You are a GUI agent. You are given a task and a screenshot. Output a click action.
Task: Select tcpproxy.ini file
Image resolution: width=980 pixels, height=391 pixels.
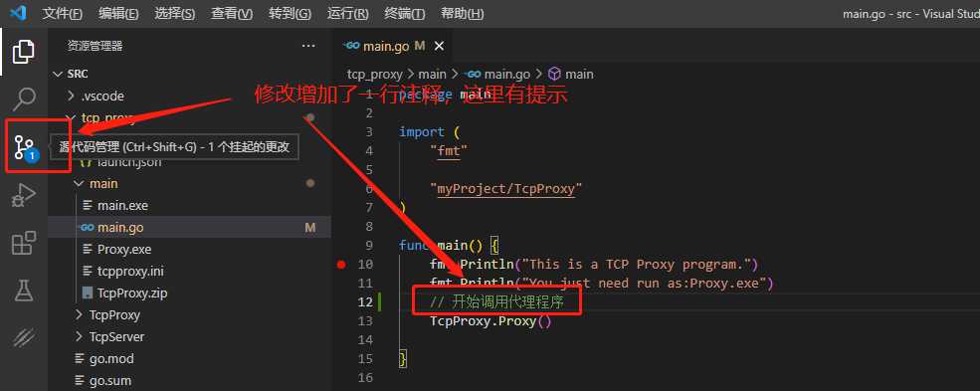(x=190, y=271)
